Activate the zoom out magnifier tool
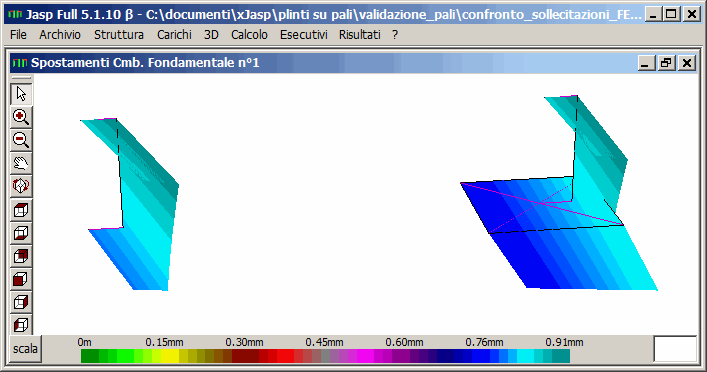 pos(21,140)
